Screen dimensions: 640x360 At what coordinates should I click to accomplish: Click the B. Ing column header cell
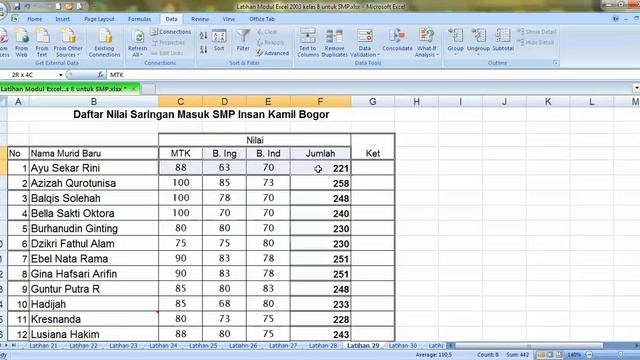224,153
